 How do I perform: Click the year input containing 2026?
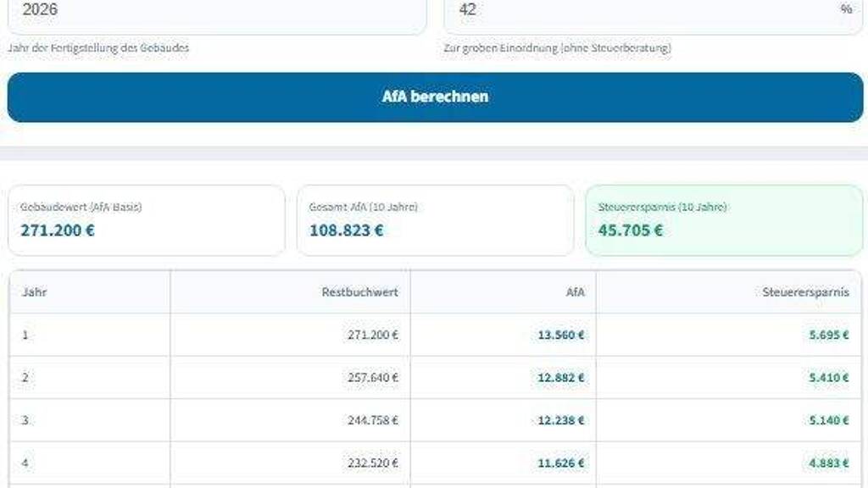tap(216, 12)
